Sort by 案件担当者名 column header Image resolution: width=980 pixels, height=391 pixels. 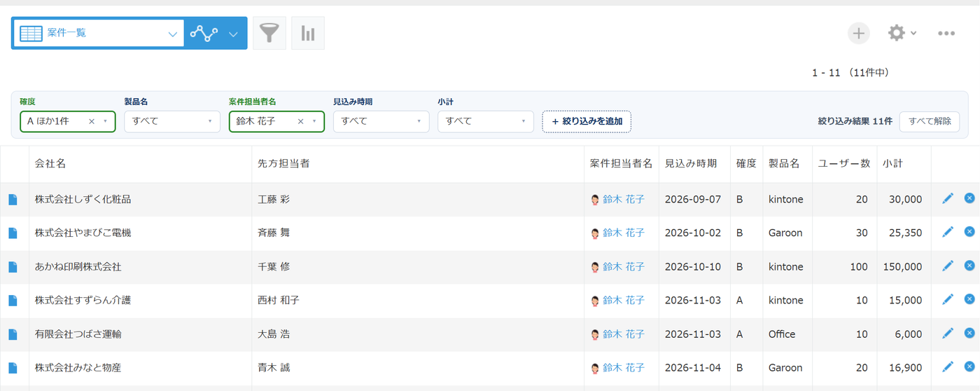coord(622,164)
